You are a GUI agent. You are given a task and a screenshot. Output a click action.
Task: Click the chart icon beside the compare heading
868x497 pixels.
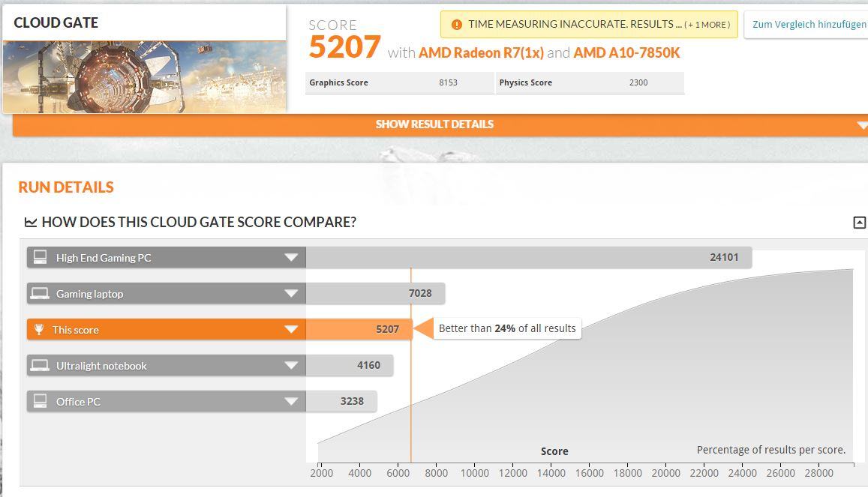[x=31, y=222]
